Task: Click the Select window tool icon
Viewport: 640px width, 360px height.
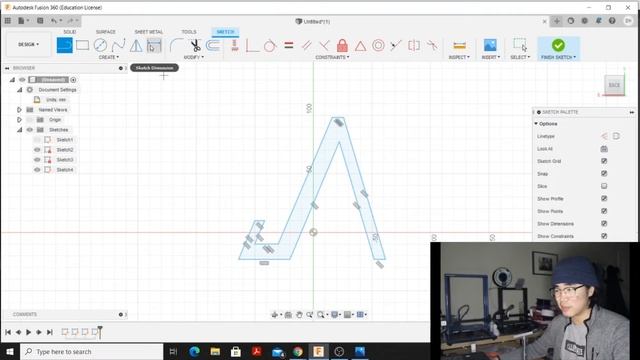Action: point(520,45)
